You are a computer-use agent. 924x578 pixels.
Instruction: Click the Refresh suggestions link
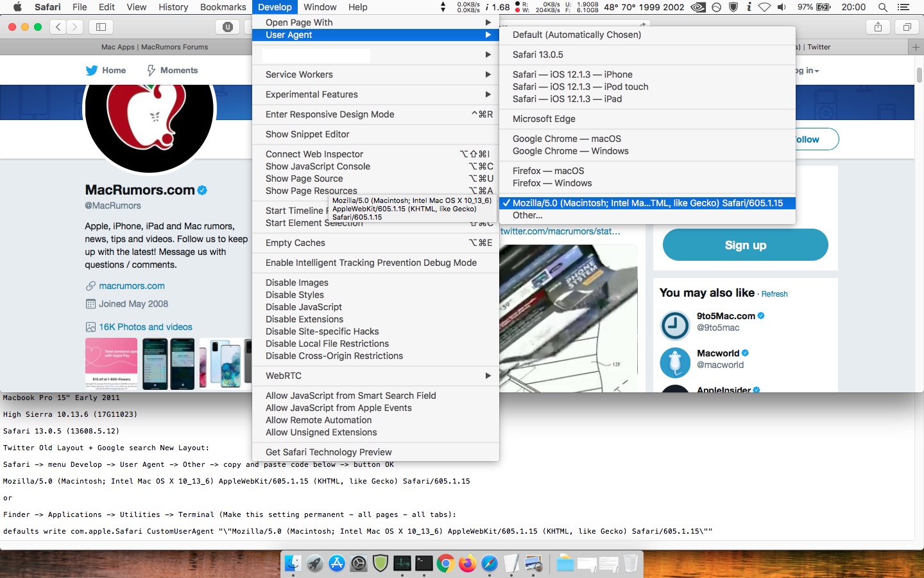tap(774, 294)
